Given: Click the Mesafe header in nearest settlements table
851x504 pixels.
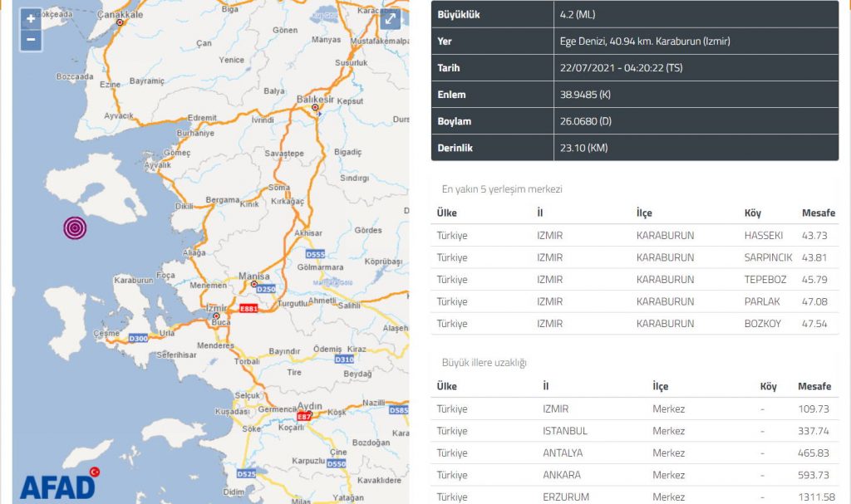Looking at the screenshot, I should click(x=818, y=213).
